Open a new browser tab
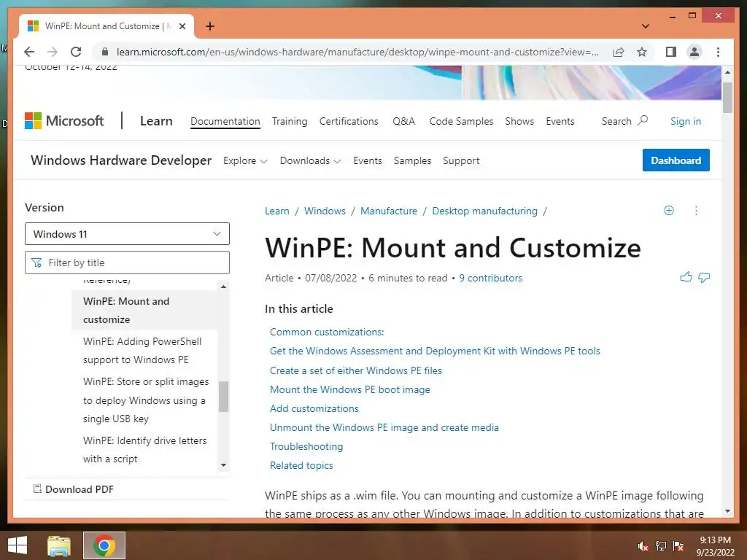 coord(209,26)
